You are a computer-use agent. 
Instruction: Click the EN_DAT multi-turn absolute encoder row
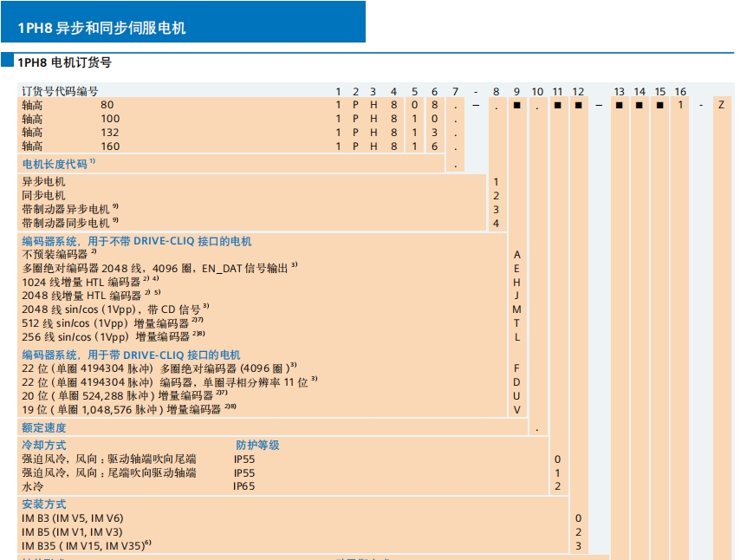159,268
